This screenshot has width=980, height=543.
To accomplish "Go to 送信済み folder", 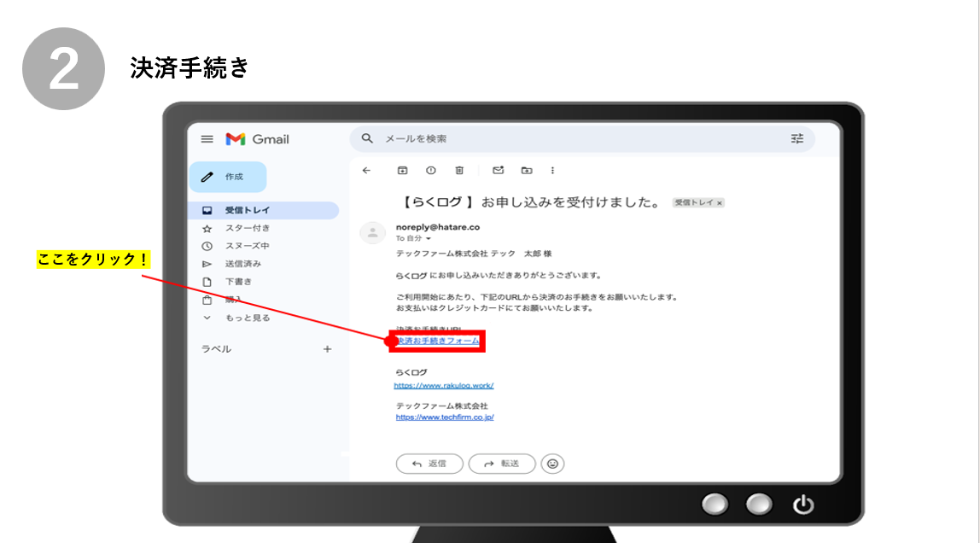I will tap(243, 264).
